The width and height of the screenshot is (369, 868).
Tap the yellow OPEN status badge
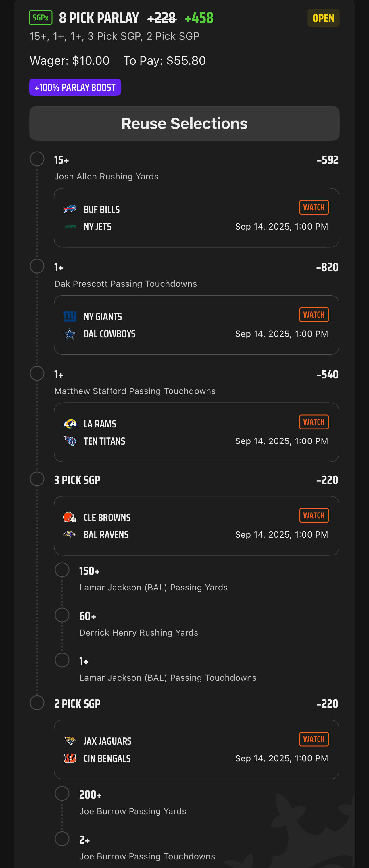click(323, 18)
